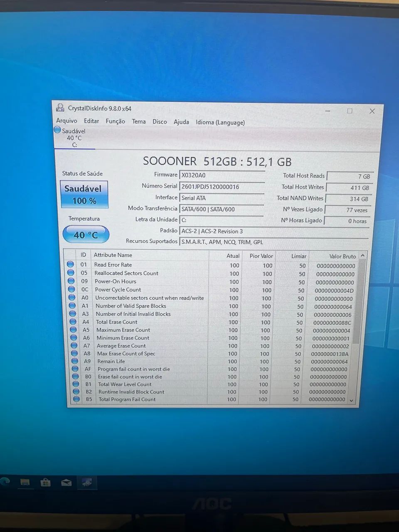Open Microsoft Store from the taskbar

tap(45, 482)
